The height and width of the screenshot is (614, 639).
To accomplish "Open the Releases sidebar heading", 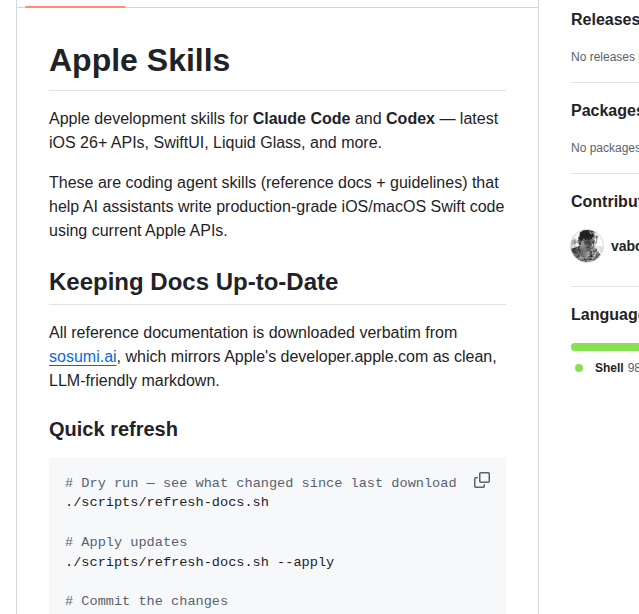I will coord(605,19).
